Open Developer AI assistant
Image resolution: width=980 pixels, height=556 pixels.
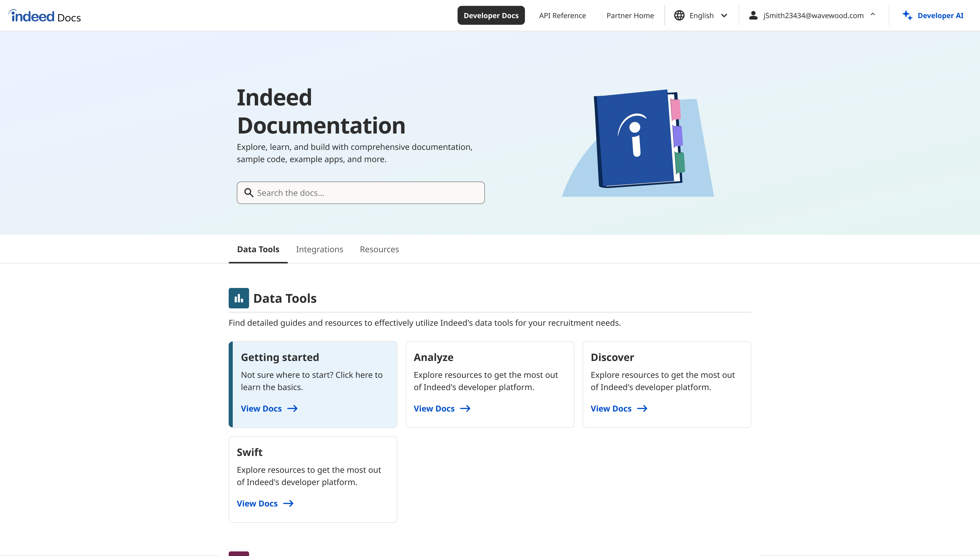933,16
